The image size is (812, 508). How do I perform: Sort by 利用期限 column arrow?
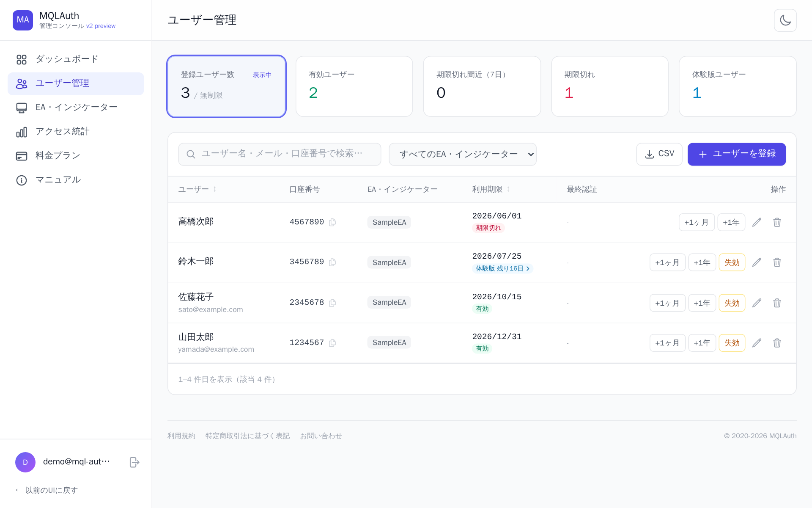point(508,189)
